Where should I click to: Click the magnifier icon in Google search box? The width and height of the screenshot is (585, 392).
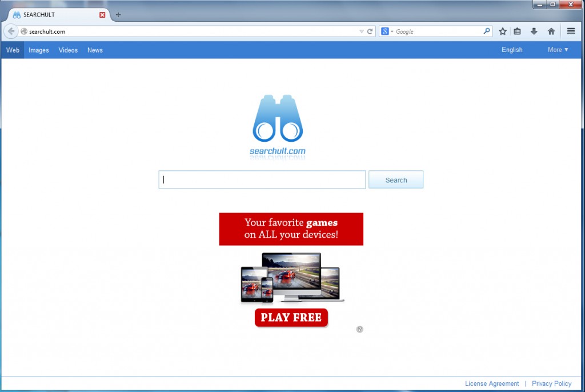pyautogui.click(x=487, y=31)
